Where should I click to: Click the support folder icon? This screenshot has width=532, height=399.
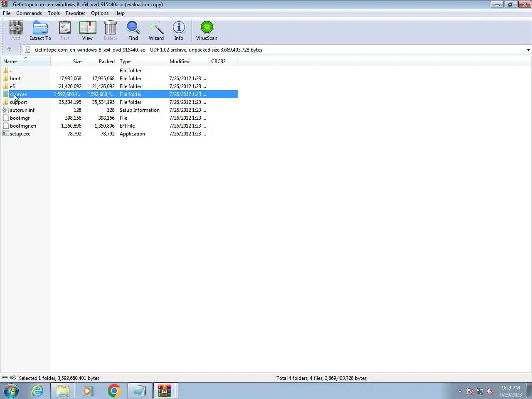pos(5,102)
